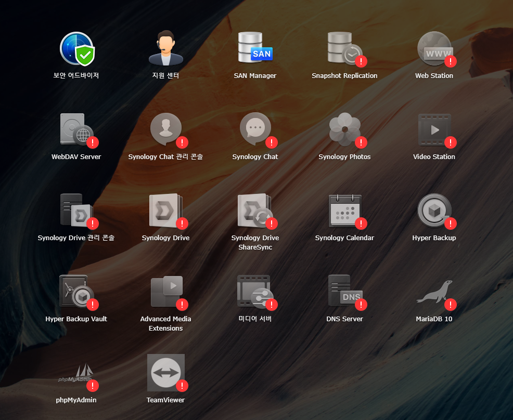
Task: Open Hyper Backup
Action: point(434,211)
